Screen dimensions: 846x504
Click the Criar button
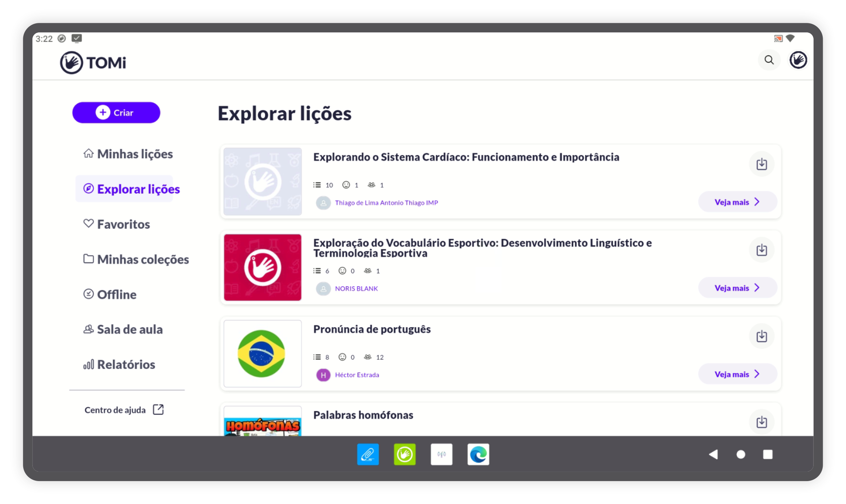116,112
